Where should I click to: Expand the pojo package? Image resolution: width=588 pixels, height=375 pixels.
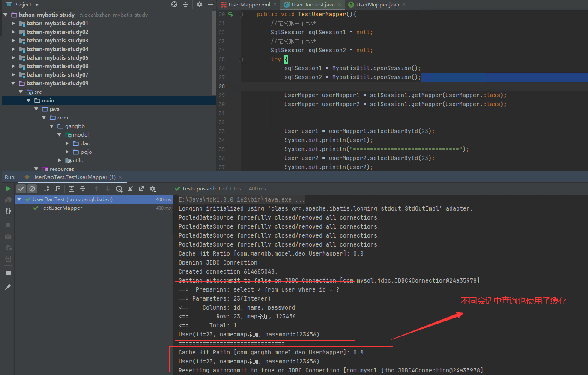67,152
